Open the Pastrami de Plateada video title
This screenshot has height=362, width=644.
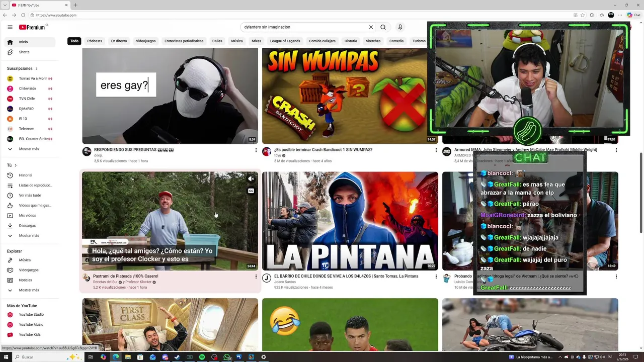coord(126,277)
